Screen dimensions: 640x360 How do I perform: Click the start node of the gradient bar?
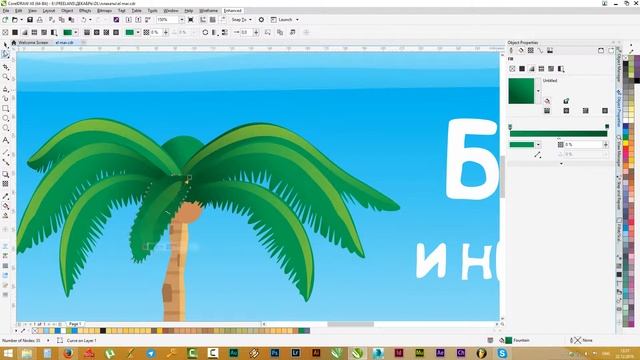(x=510, y=127)
